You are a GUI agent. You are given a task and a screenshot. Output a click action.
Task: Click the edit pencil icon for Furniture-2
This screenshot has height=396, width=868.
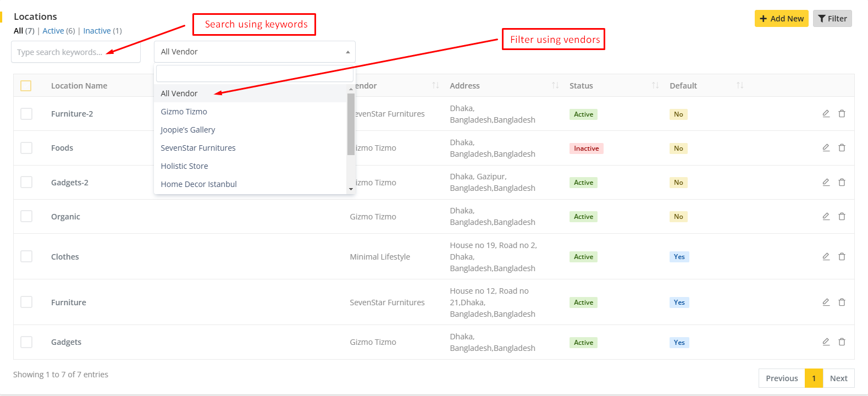coord(826,114)
